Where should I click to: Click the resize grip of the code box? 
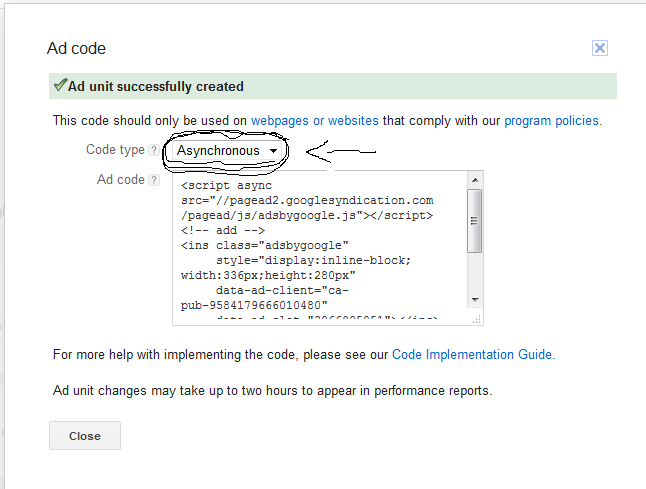[477, 320]
